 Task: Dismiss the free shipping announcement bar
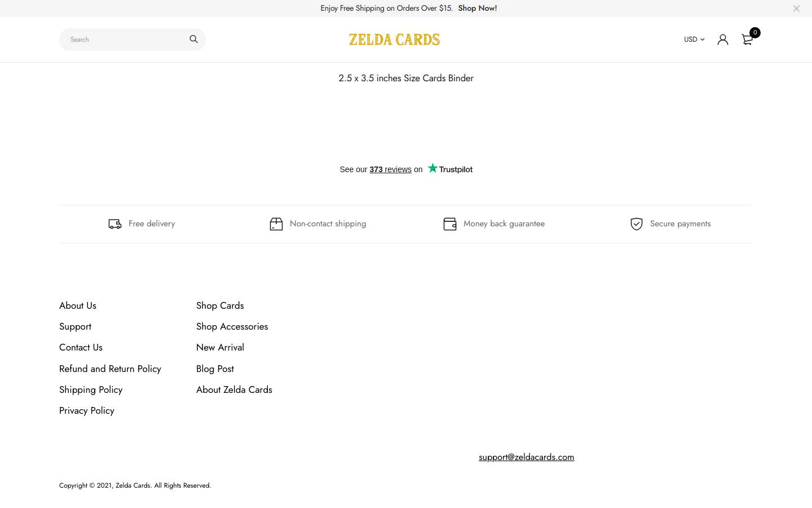pyautogui.click(x=796, y=8)
